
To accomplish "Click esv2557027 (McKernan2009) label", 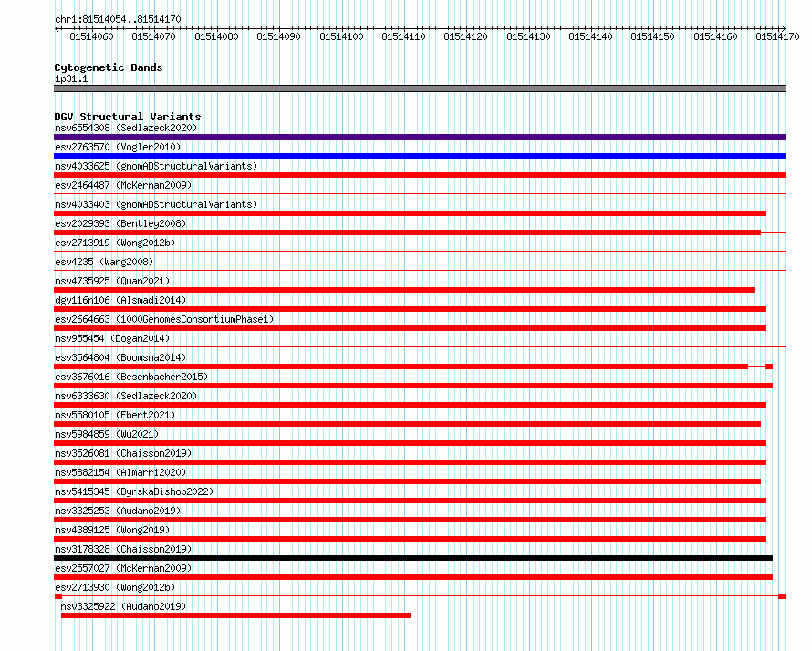I will pos(123,568).
